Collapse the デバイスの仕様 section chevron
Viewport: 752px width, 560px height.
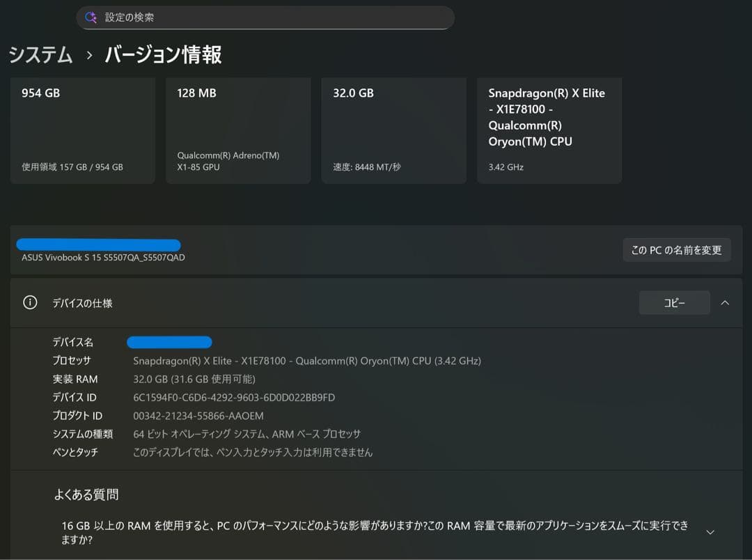(x=725, y=302)
